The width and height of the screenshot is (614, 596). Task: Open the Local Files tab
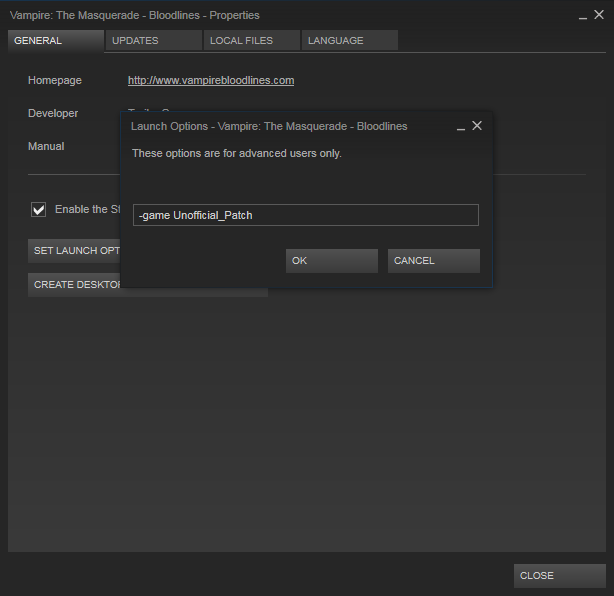coord(252,40)
